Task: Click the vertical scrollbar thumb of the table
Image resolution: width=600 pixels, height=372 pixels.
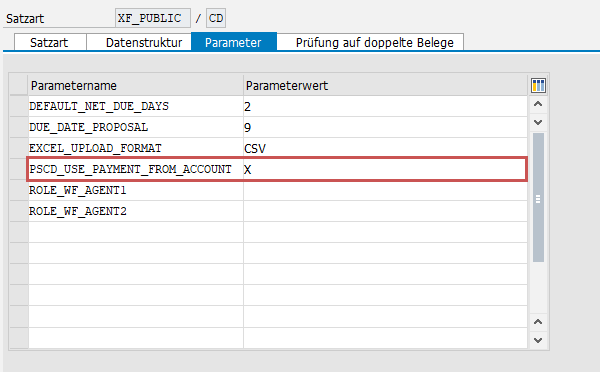Action: tap(538, 198)
